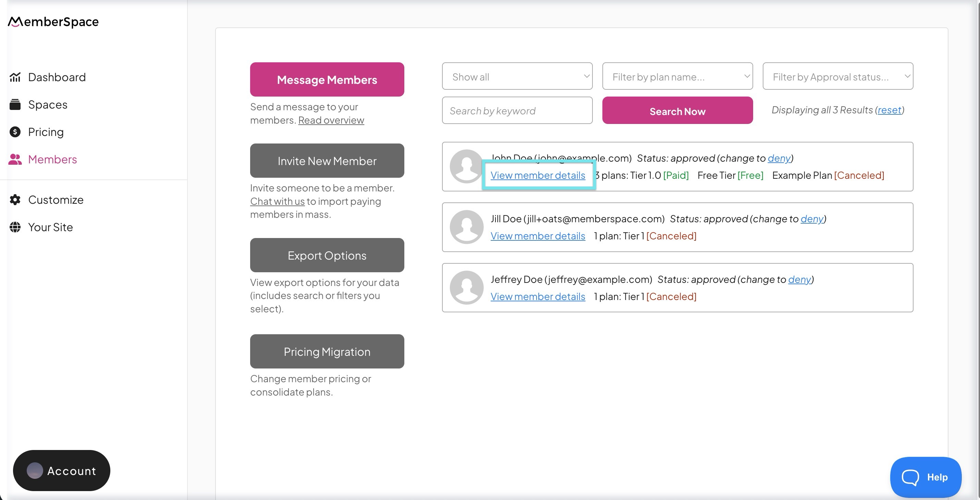980x500 pixels.
Task: Open the Account menu
Action: coord(62,471)
